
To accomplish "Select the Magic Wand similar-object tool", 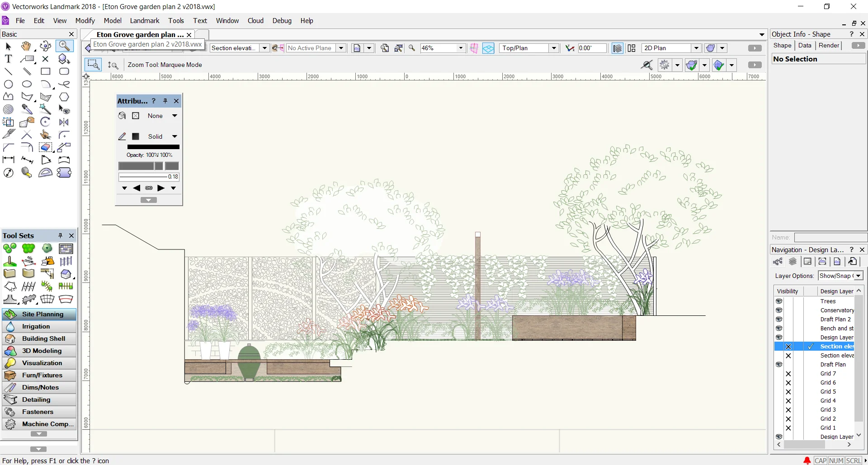I will [x=45, y=109].
